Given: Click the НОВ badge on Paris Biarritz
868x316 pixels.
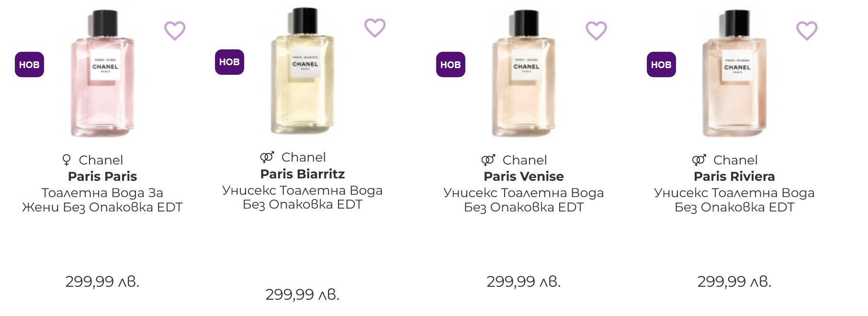Looking at the screenshot, I should pos(229,62).
